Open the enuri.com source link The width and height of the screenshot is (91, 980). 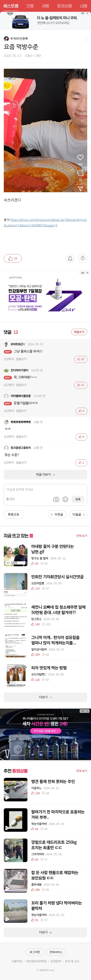(45, 223)
